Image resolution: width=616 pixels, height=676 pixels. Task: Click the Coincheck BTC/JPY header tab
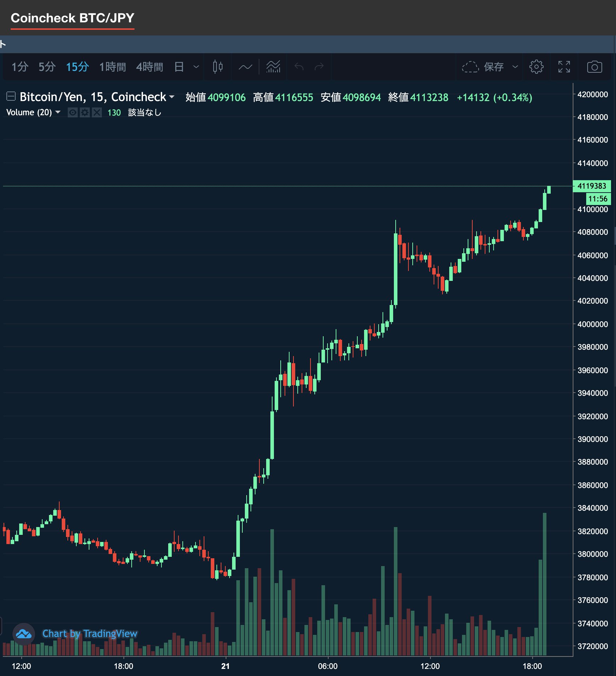click(72, 18)
